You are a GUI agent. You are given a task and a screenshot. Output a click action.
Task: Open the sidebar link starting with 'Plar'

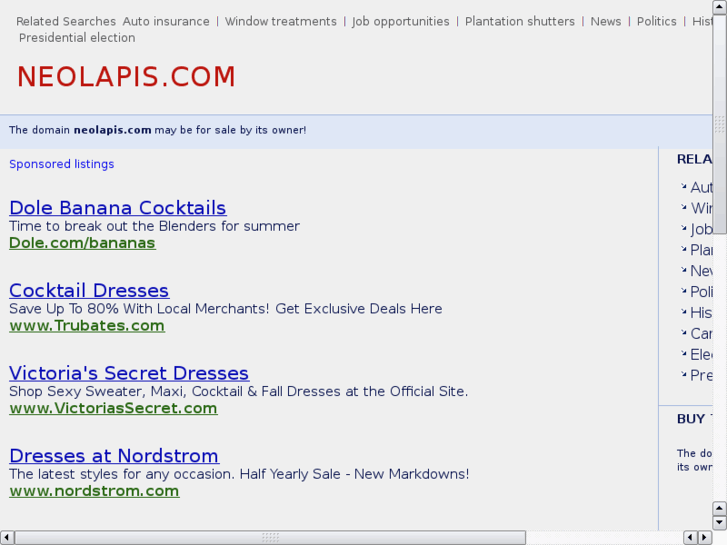pyautogui.click(x=701, y=250)
